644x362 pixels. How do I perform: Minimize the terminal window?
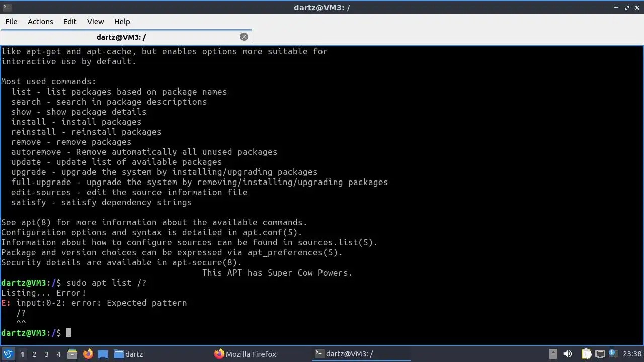coord(617,8)
